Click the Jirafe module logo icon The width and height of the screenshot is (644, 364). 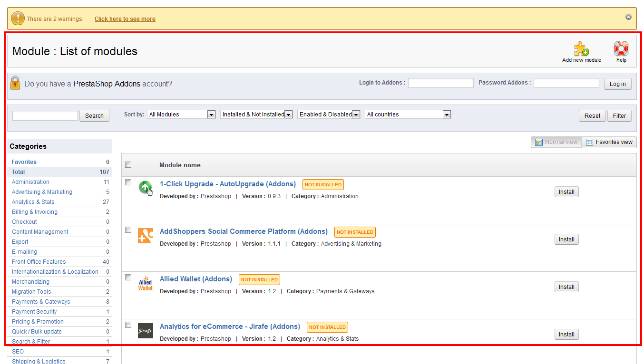tap(146, 331)
